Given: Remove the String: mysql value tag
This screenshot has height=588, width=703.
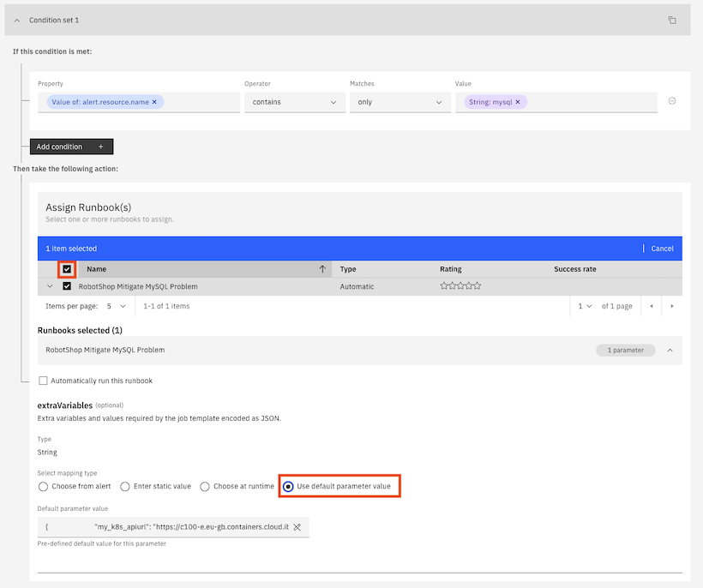Looking at the screenshot, I should (x=518, y=102).
